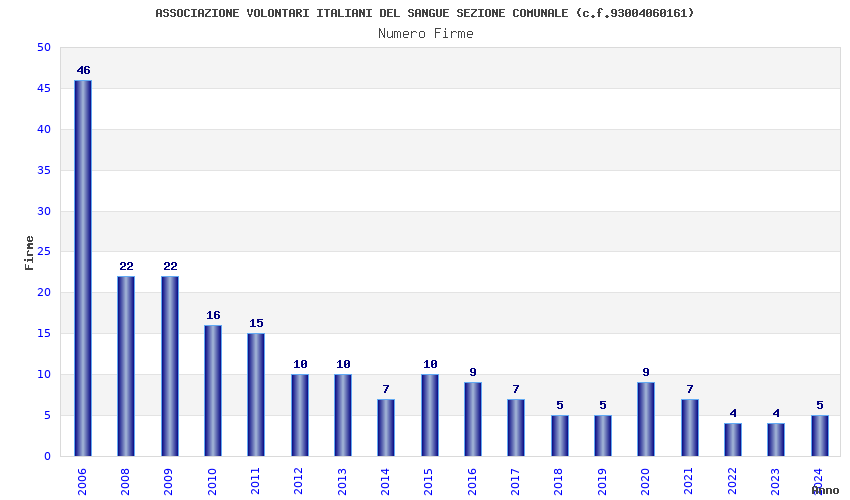Click the y-axis tick label 20
Viewport: 850px width, 500px height.
tap(44, 292)
